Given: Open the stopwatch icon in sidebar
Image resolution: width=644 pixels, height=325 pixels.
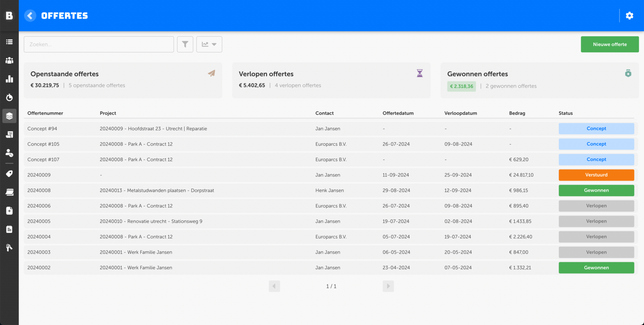Looking at the screenshot, I should coord(9,97).
